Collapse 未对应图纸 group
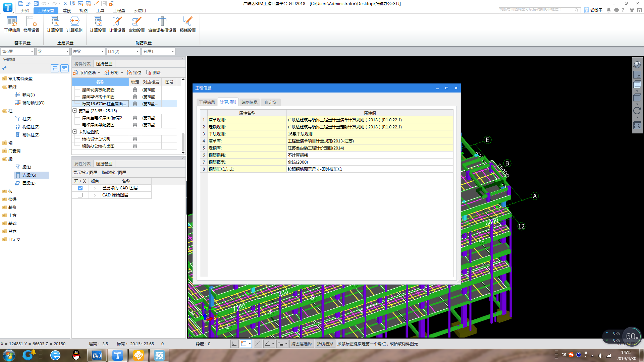 click(x=75, y=132)
